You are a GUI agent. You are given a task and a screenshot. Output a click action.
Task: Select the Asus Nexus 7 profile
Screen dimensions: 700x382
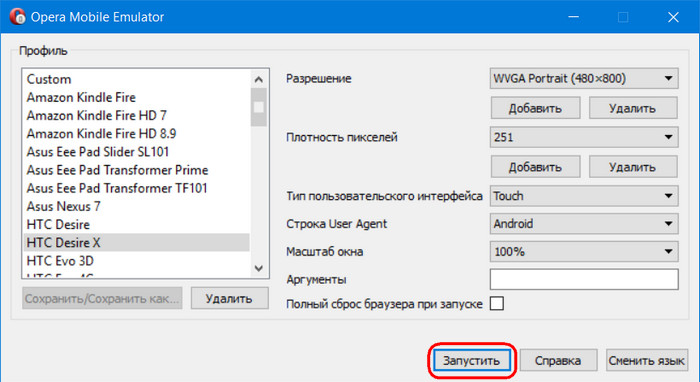click(137, 206)
